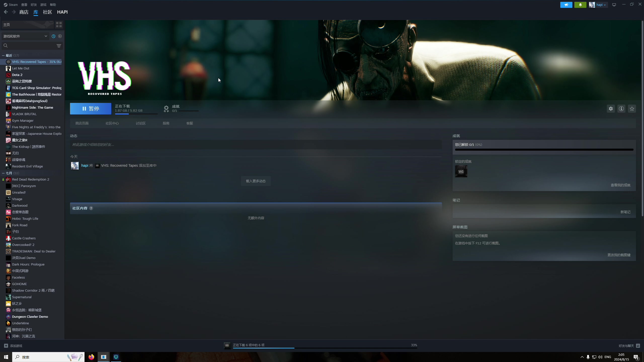Open the 帮助 menu
The image size is (644, 362).
tap(53, 5)
